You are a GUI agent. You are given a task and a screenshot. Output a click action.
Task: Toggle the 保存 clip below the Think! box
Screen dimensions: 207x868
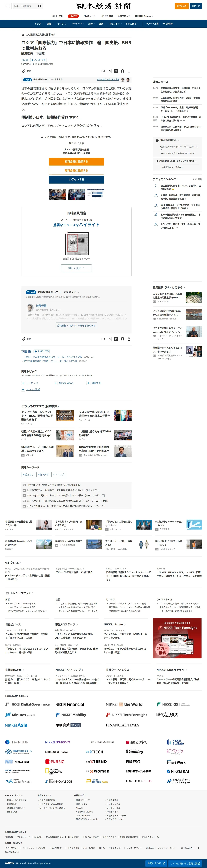coord(26,339)
